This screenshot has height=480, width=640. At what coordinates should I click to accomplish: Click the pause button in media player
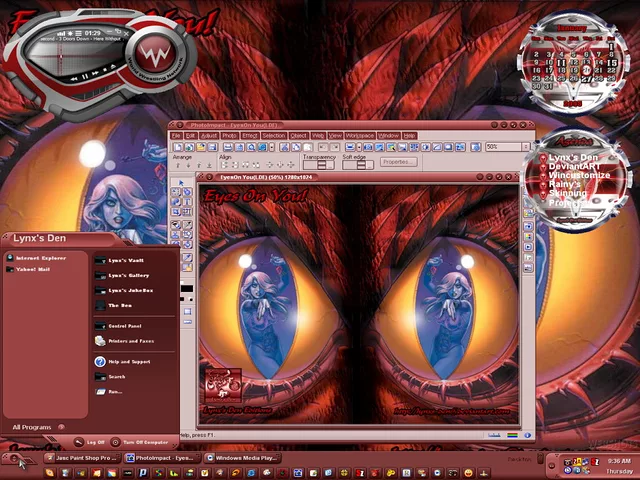tap(85, 76)
